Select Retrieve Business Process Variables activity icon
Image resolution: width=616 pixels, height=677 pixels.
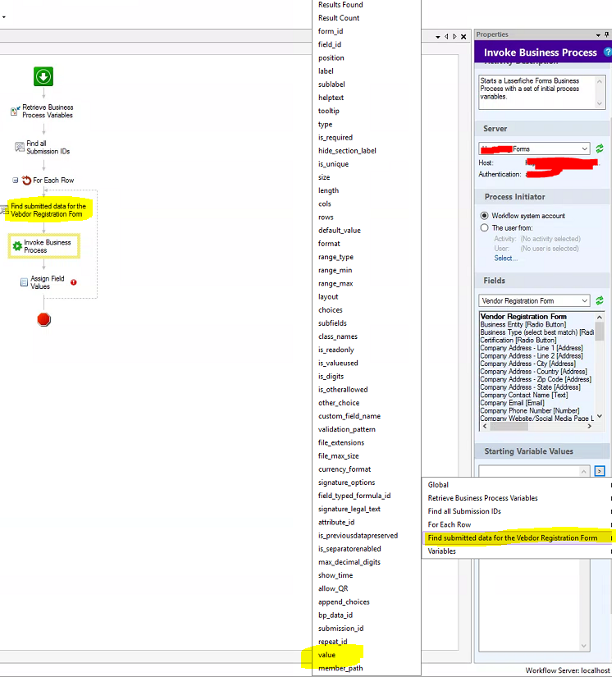click(x=15, y=111)
